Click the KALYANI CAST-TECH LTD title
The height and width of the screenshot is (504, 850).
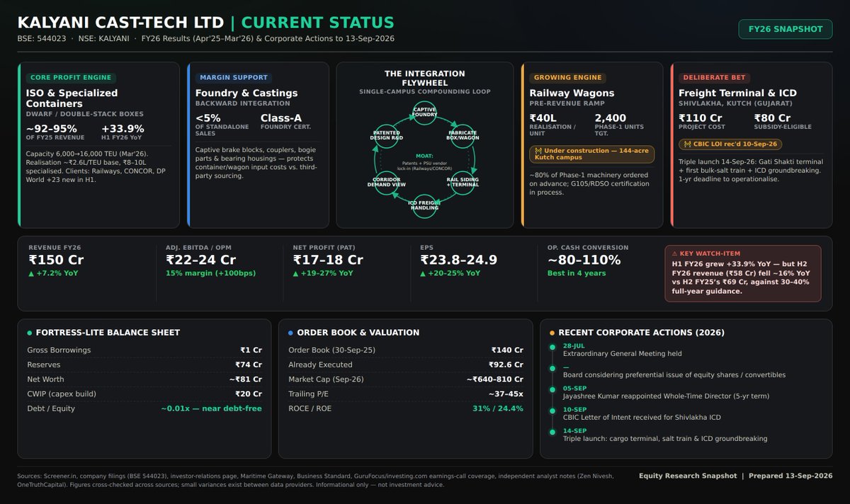(120, 23)
